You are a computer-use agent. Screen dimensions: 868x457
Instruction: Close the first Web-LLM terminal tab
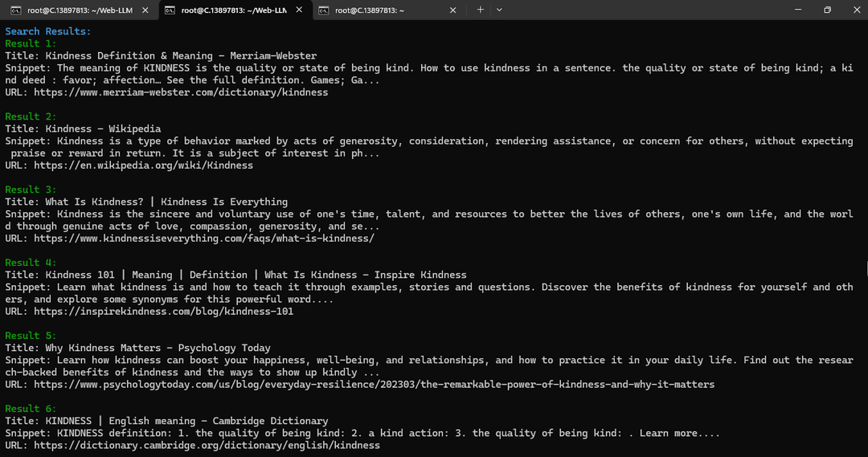[145, 10]
